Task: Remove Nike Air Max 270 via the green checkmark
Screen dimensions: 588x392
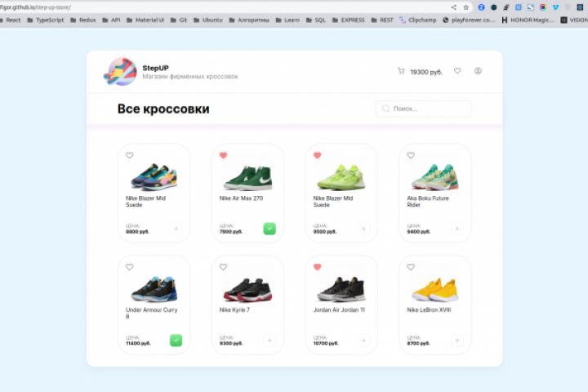Action: pos(269,229)
